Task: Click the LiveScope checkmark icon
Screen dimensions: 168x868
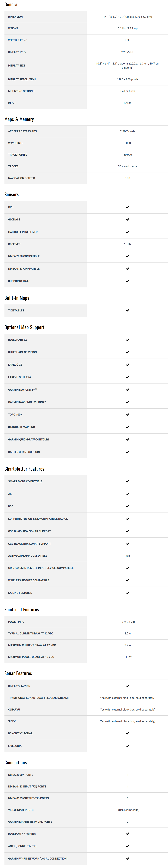Action: click(127, 746)
